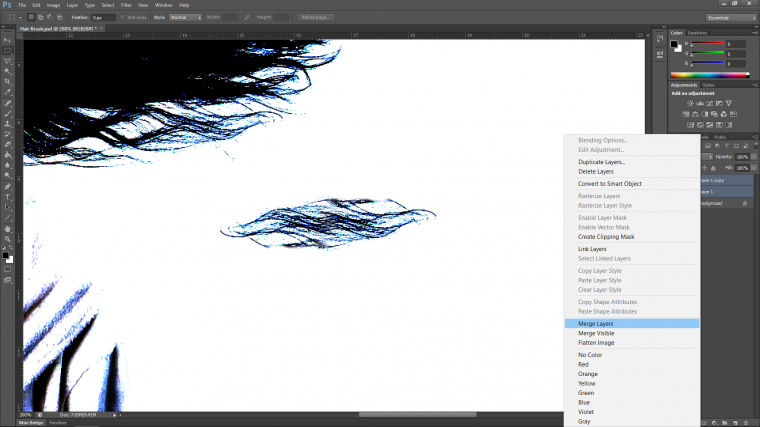Switch to the Swatches tab

(x=697, y=33)
